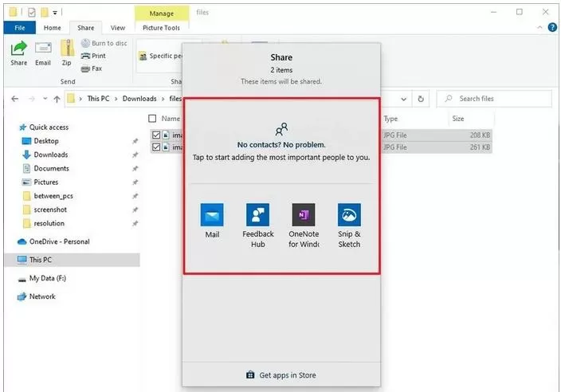Click the Help question mark icon
Viewport: 561px width, 392px height.
point(552,27)
